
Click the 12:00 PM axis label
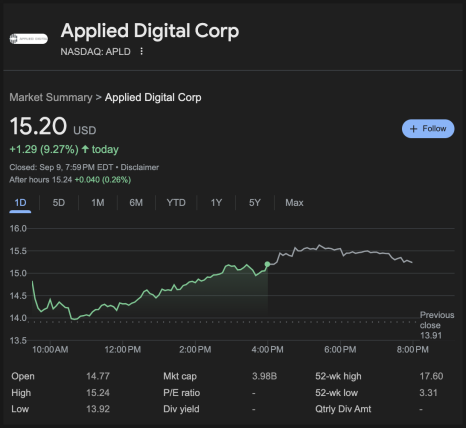click(x=123, y=349)
